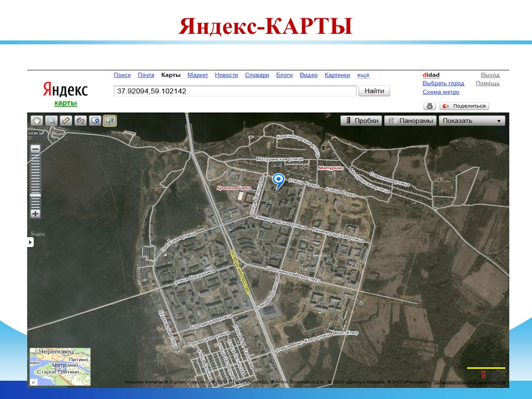The image size is (532, 399).
Task: Select the route drawing tool
Action: (80, 121)
